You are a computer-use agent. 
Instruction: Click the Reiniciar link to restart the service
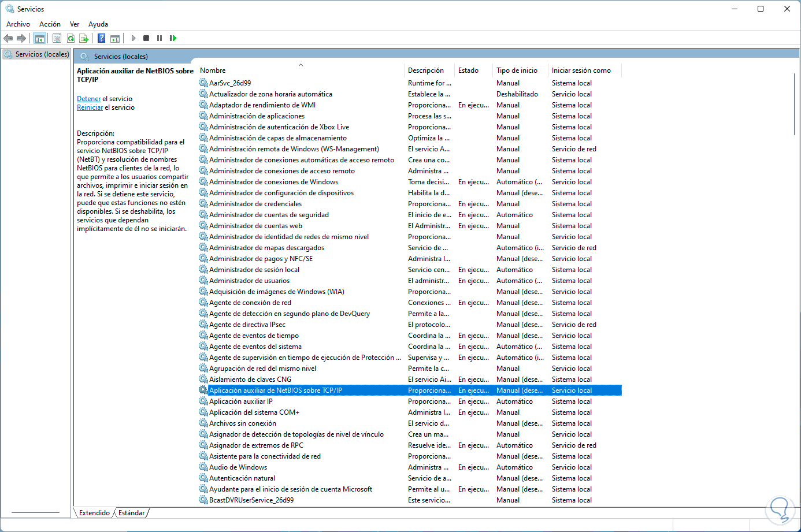click(x=90, y=107)
